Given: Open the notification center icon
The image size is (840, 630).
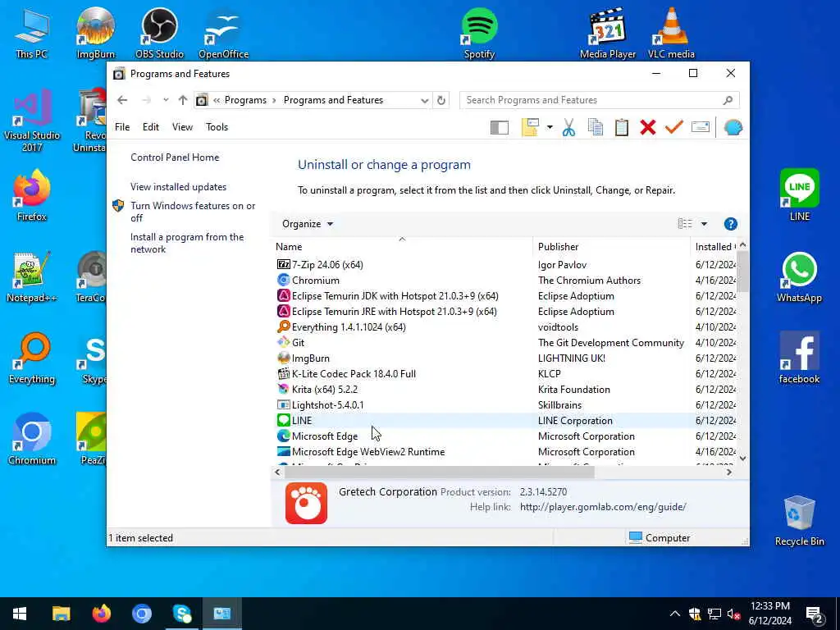Looking at the screenshot, I should point(815,615).
